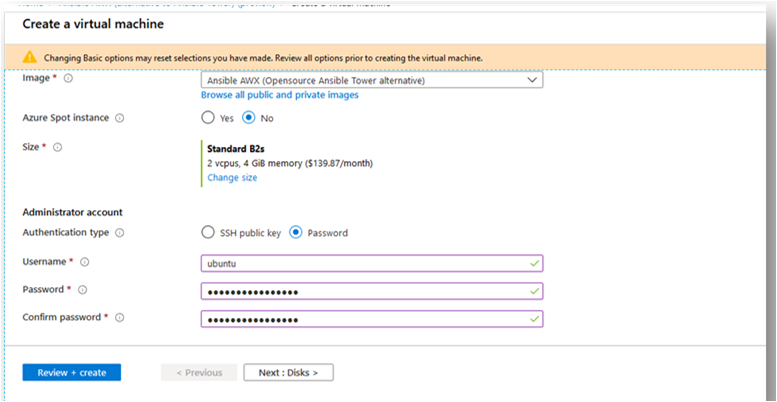This screenshot has height=402, width=777.
Task: Select No for Azure Spot instance
Action: 248,118
